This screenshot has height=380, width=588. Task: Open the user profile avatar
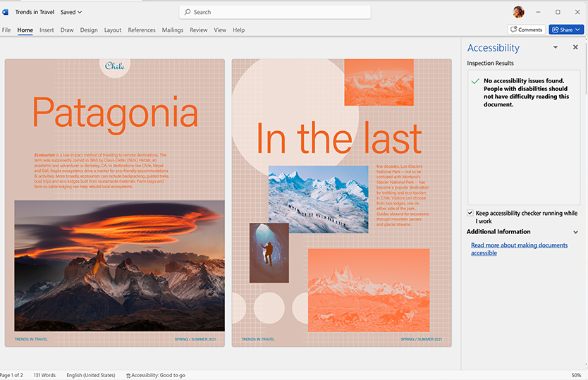coord(518,12)
